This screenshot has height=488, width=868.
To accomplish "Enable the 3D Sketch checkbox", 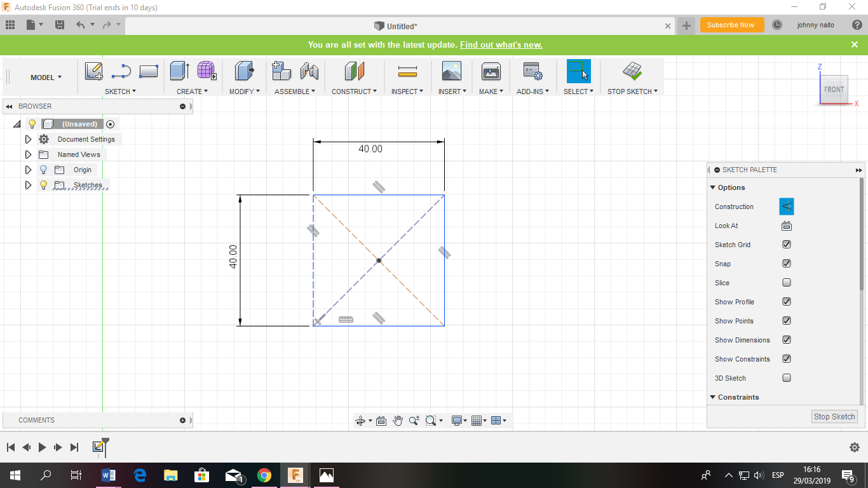I will [787, 378].
